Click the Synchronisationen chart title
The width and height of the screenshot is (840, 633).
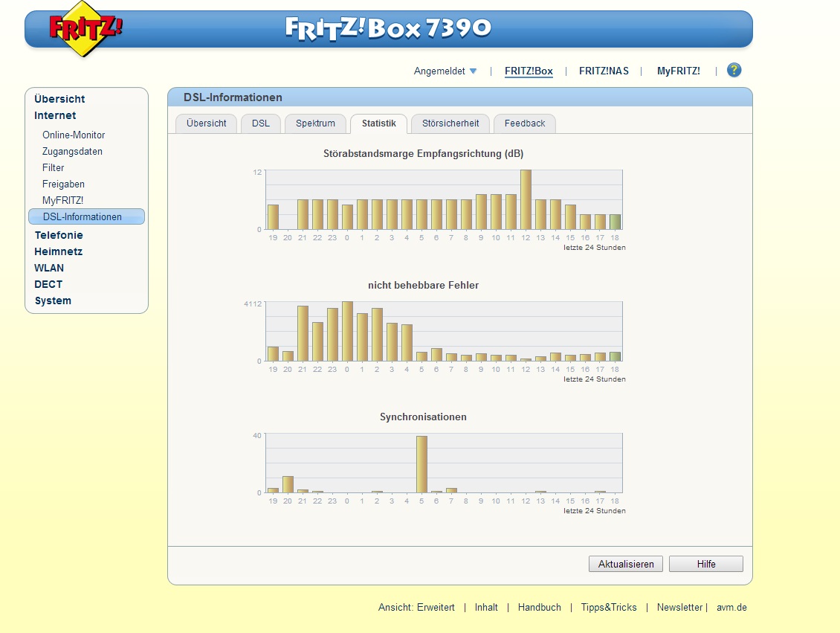pos(423,417)
